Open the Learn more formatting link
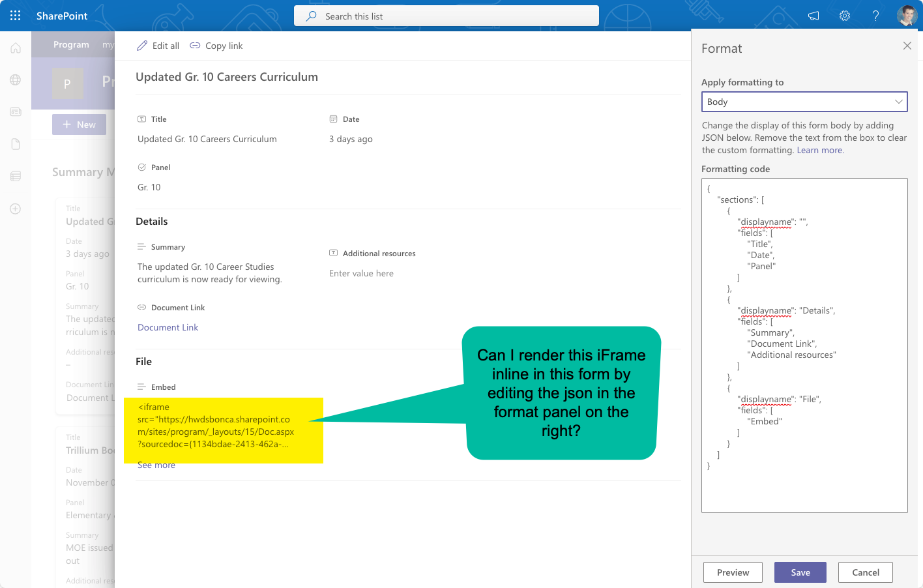The image size is (923, 588). (819, 149)
